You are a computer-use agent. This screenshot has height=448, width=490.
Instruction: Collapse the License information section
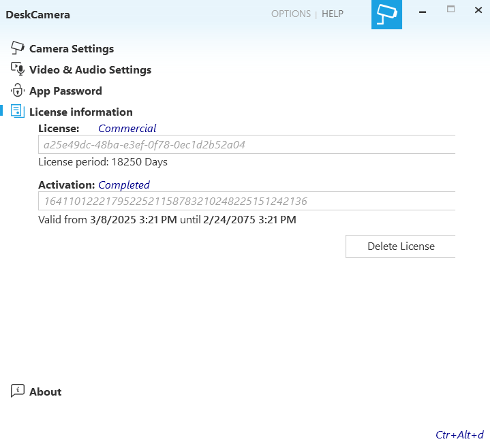click(x=81, y=112)
